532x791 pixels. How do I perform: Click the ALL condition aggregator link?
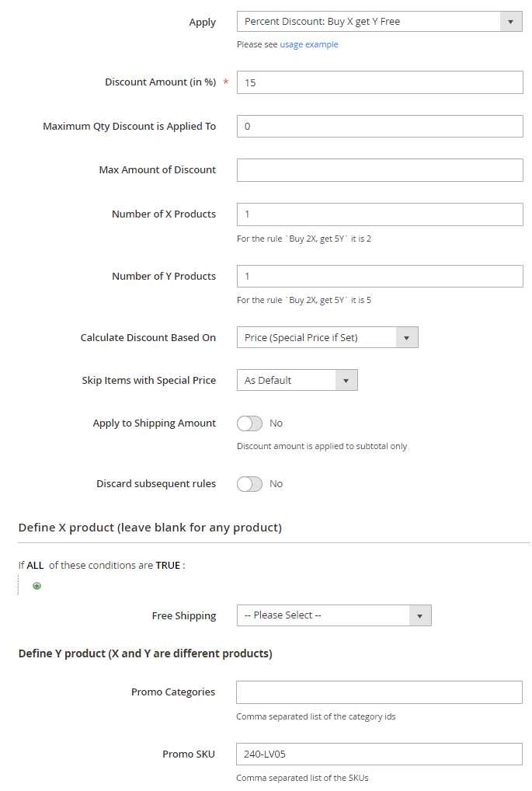[35, 566]
